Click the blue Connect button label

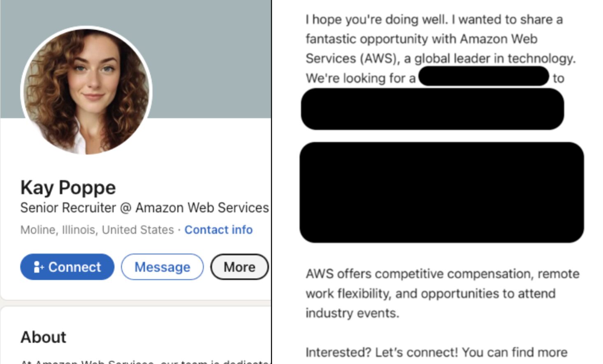74,267
